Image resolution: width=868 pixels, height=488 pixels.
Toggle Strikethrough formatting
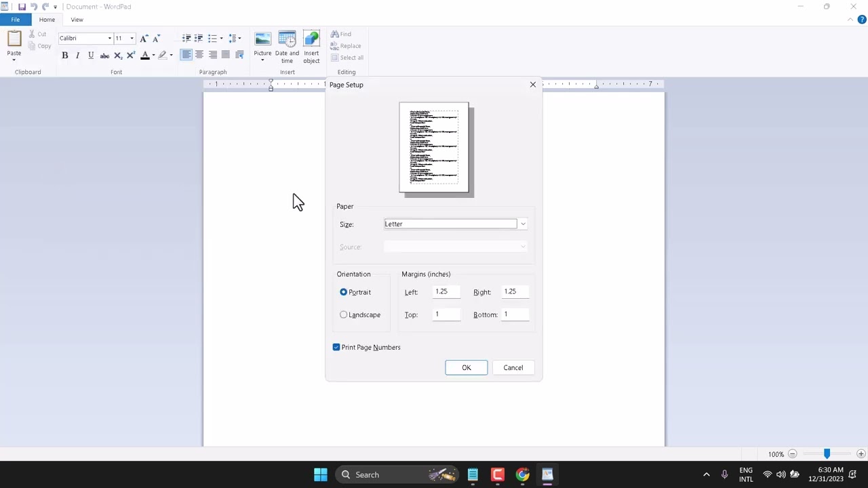104,56
